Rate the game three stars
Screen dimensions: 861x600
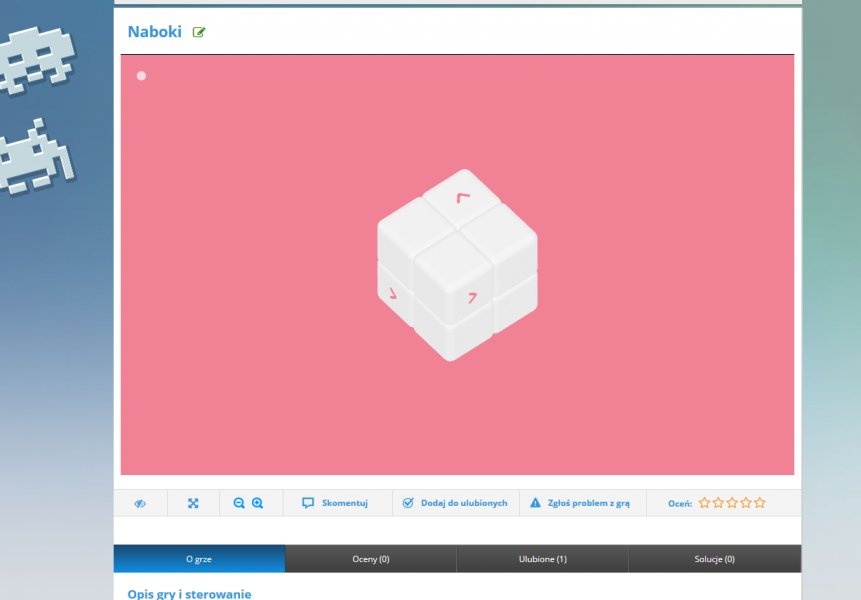[732, 503]
